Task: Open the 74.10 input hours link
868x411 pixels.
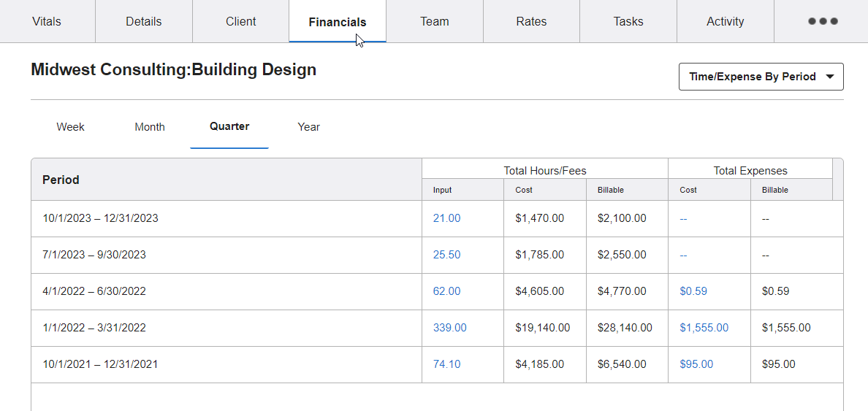Action: click(x=446, y=364)
